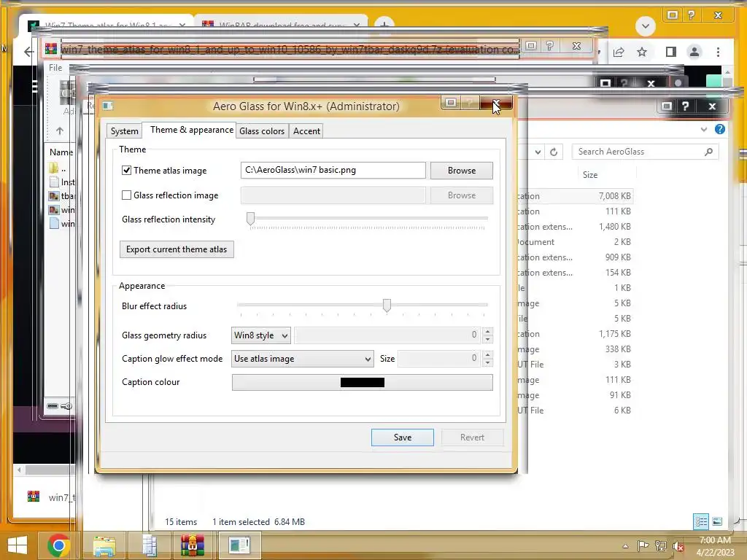Click the muted volume tray icon

coord(678,546)
